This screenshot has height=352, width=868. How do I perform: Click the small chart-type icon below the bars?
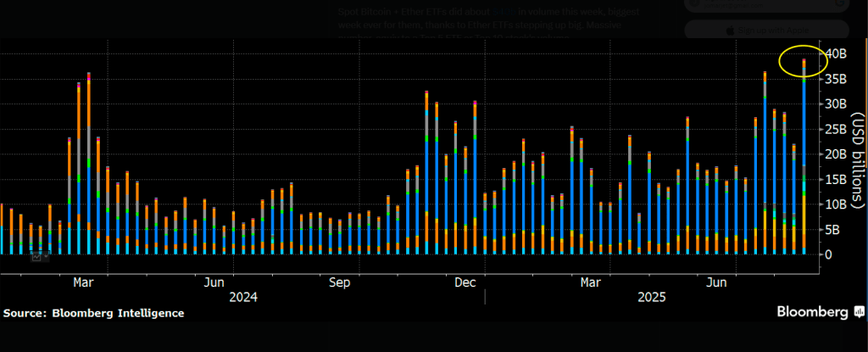coord(36,256)
